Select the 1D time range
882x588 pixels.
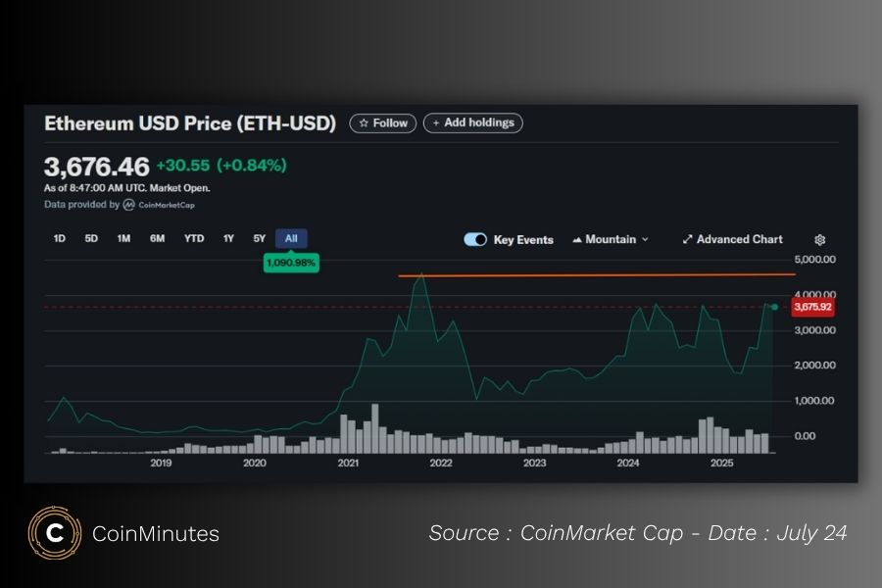[59, 238]
